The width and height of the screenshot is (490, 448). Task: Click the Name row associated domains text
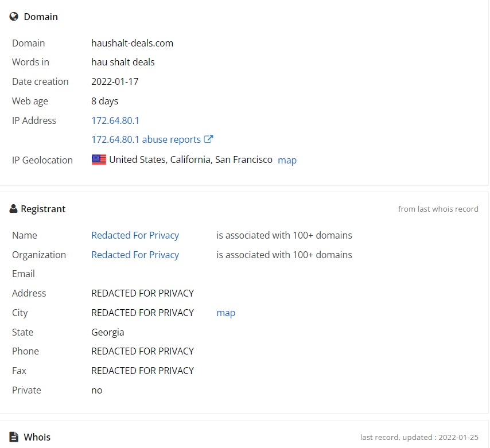[284, 235]
